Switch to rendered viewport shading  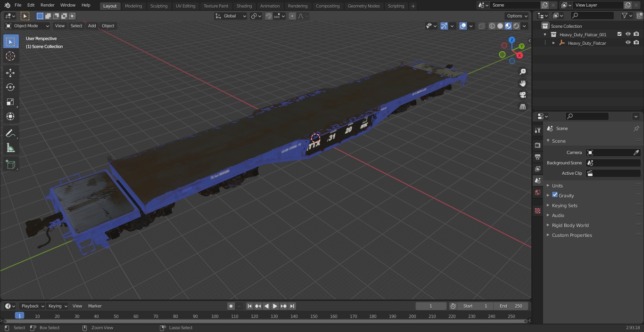coord(516,26)
